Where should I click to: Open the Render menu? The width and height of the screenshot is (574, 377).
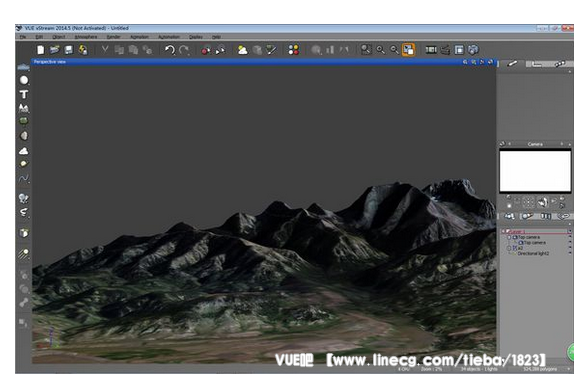[113, 37]
